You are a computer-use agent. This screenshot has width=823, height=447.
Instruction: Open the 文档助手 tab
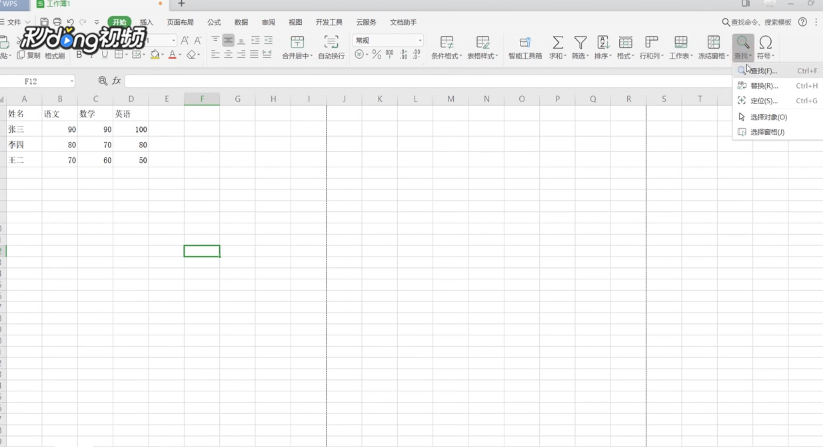pos(403,22)
